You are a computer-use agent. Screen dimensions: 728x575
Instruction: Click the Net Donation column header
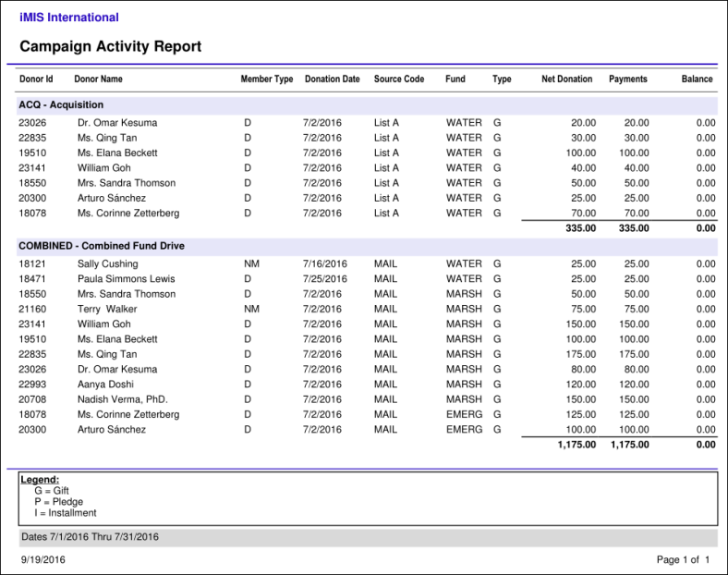pyautogui.click(x=567, y=79)
